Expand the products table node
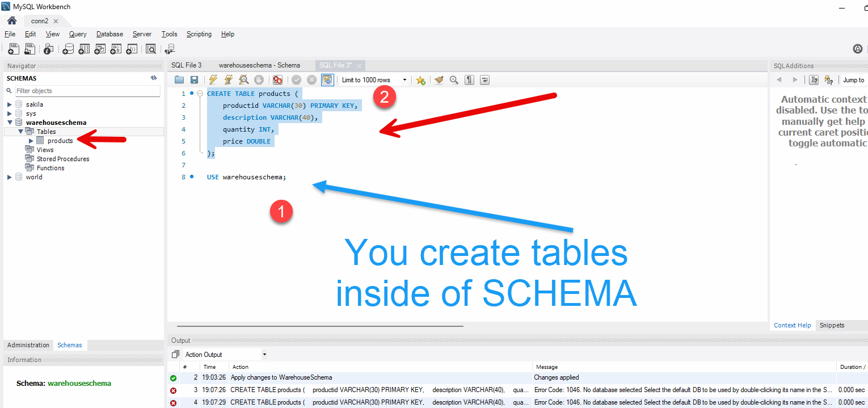 (31, 141)
